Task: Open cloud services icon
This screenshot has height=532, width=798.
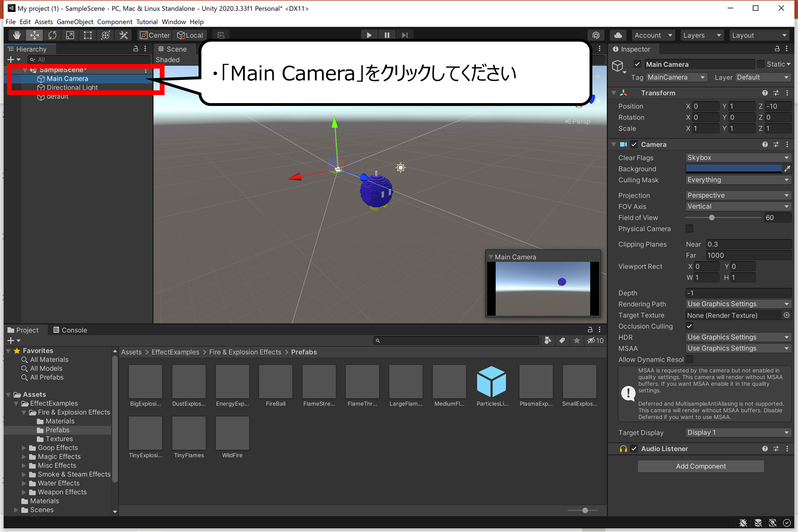Action: point(618,35)
